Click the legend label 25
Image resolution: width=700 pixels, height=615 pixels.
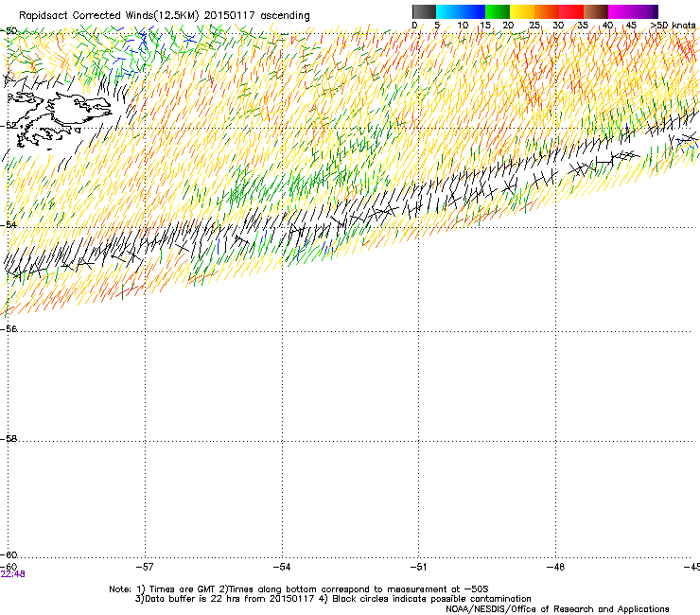click(534, 26)
